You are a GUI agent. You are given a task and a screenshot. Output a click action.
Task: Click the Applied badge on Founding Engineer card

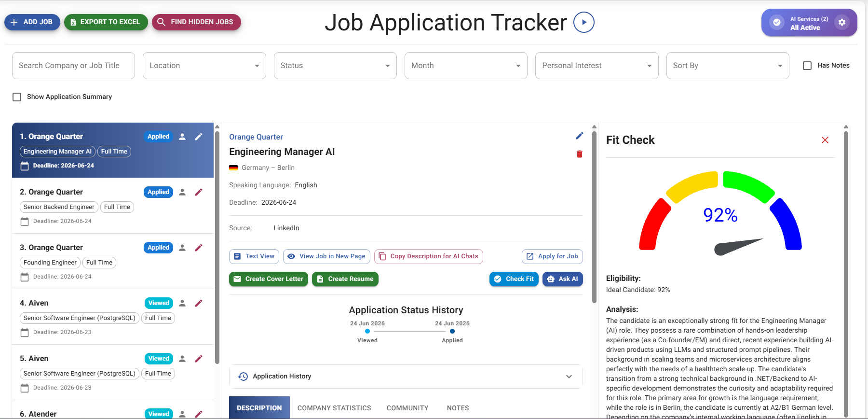point(158,248)
